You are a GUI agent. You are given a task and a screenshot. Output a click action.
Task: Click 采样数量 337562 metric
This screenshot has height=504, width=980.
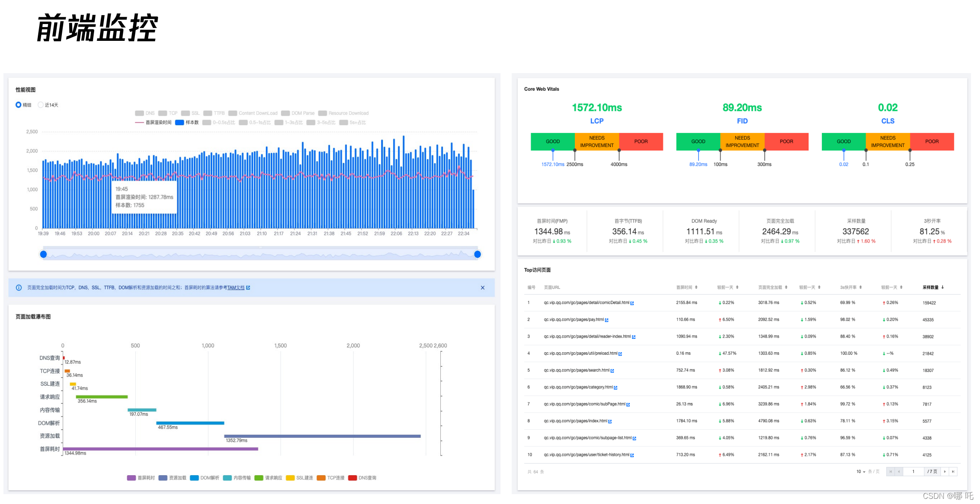click(x=856, y=231)
